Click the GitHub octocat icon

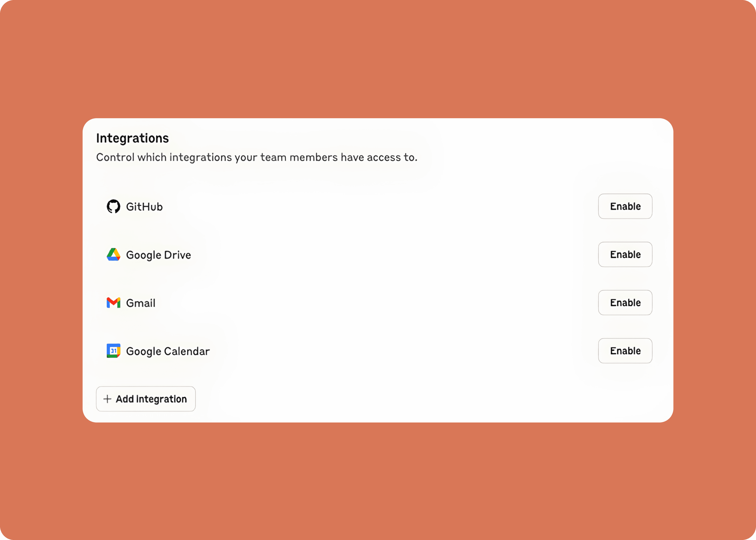[x=113, y=207]
